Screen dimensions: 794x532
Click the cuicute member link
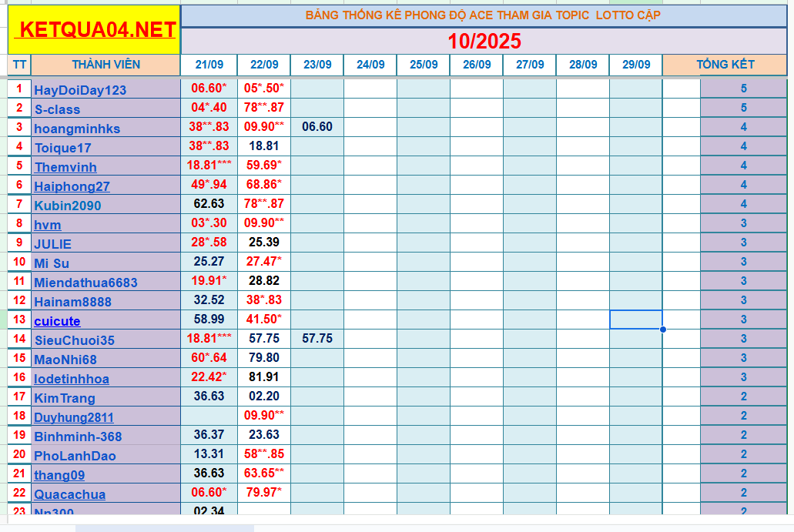[x=57, y=321]
